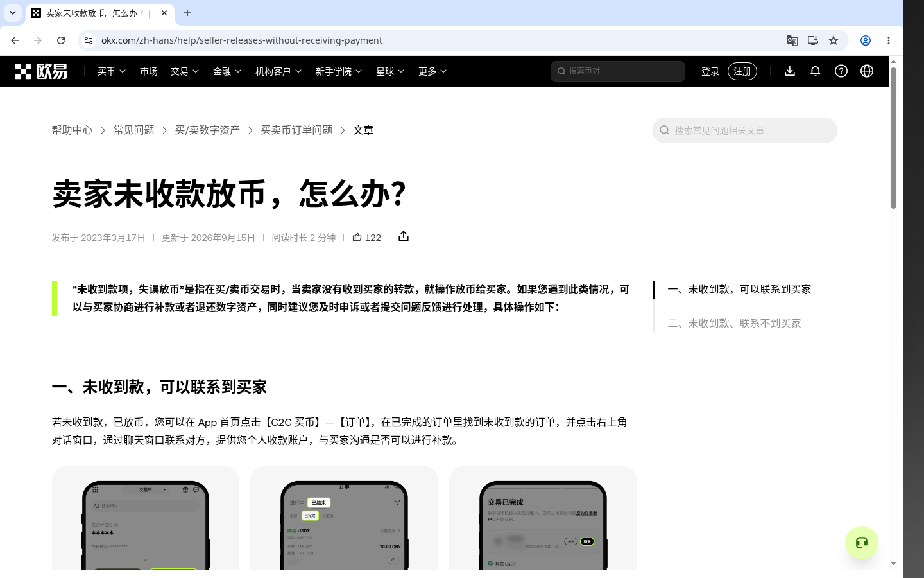Viewport: 924px width, 578px height.
Task: Open the notifications bell icon
Action: tap(816, 71)
